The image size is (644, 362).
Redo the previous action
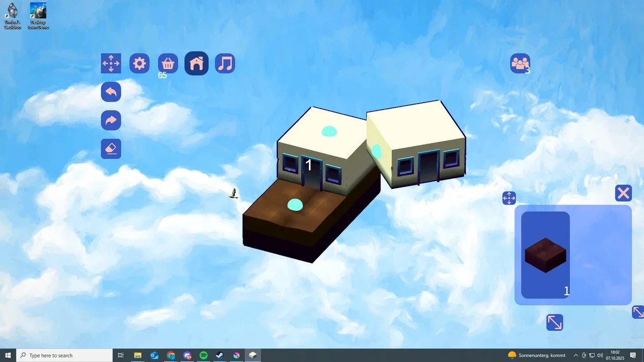pos(111,121)
